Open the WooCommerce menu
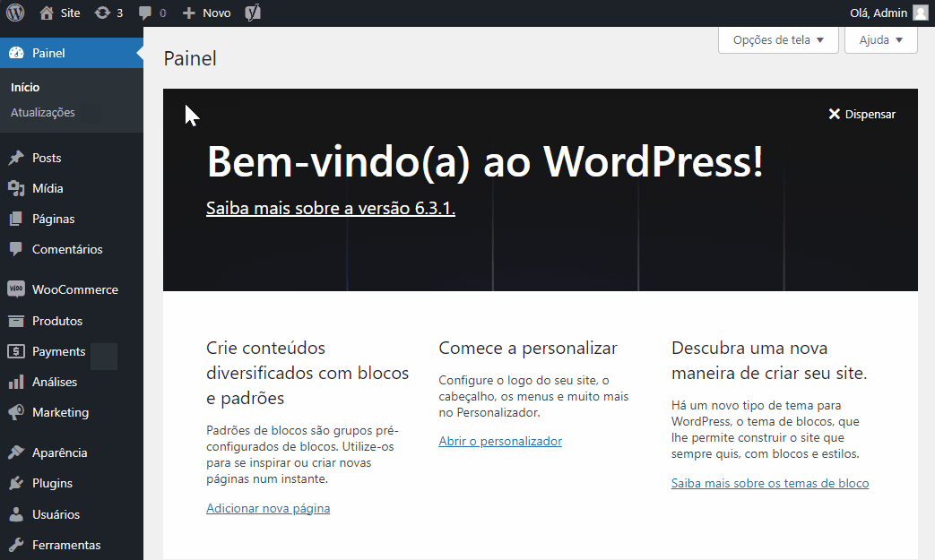The height and width of the screenshot is (560, 935). tap(75, 289)
